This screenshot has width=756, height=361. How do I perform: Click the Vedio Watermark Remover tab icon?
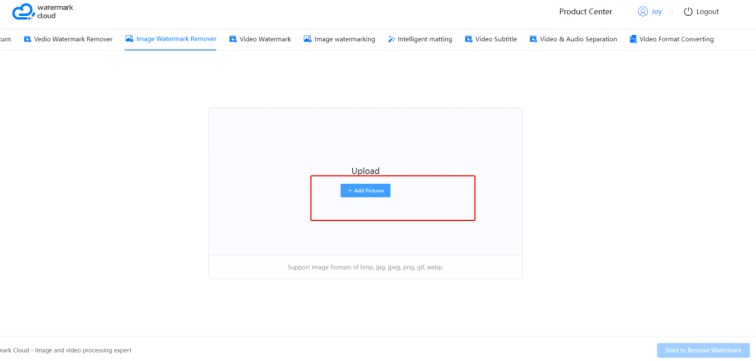pyautogui.click(x=27, y=39)
